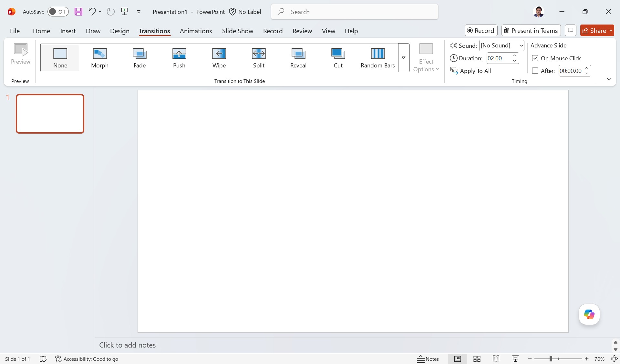Click the Search box

click(x=354, y=12)
